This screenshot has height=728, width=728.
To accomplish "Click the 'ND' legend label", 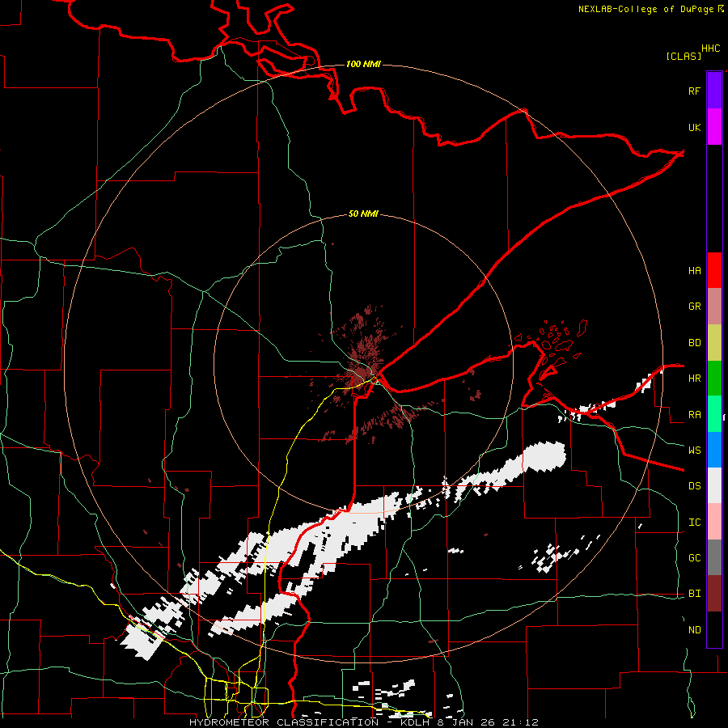I will (x=694, y=630).
